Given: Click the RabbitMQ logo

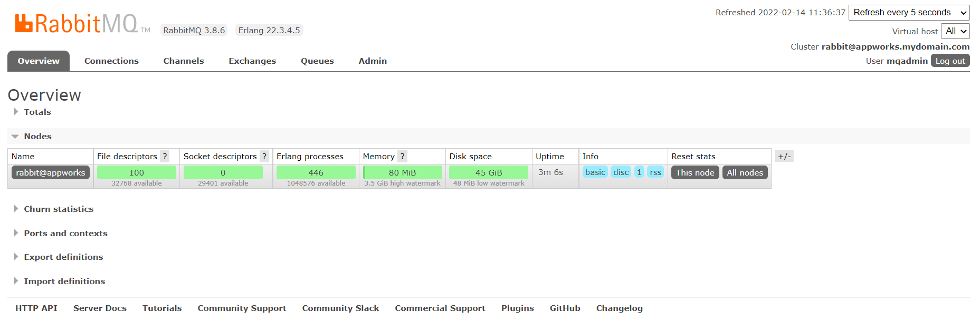Looking at the screenshot, I should [x=77, y=24].
